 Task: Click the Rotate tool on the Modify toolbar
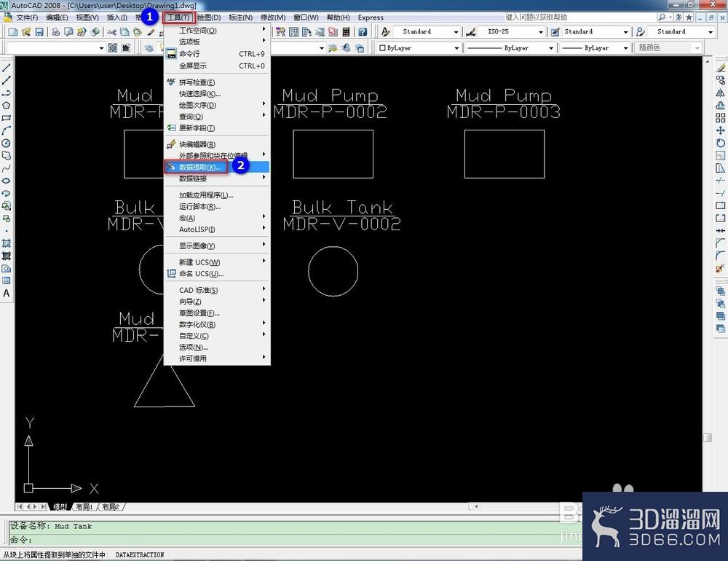(x=721, y=143)
